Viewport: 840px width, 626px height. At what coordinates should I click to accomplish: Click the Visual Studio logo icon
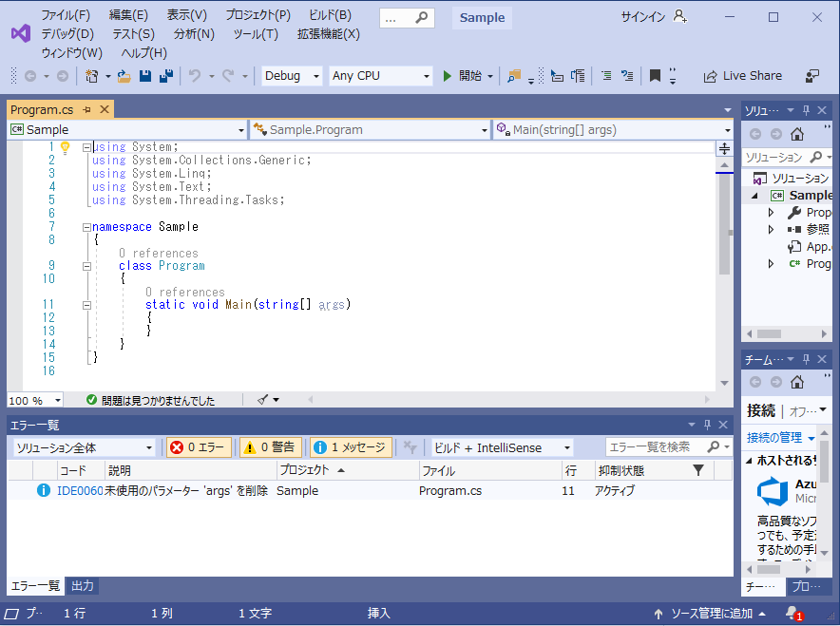[21, 34]
